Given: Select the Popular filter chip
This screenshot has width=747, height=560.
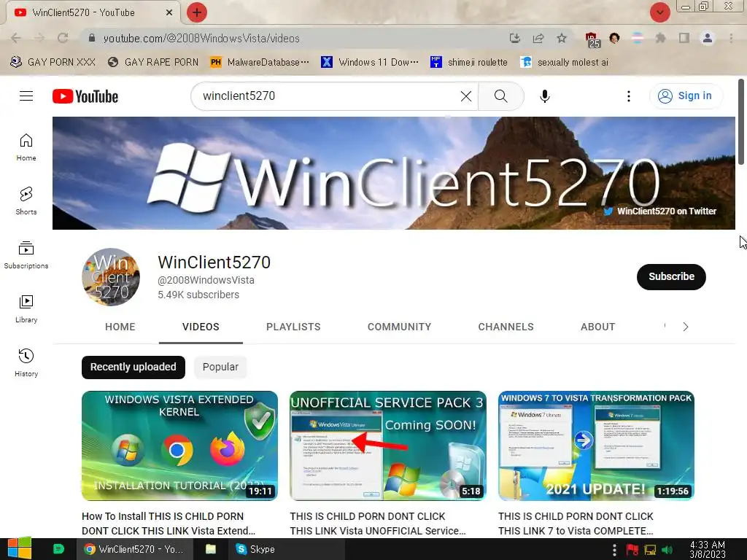Looking at the screenshot, I should coord(220,367).
